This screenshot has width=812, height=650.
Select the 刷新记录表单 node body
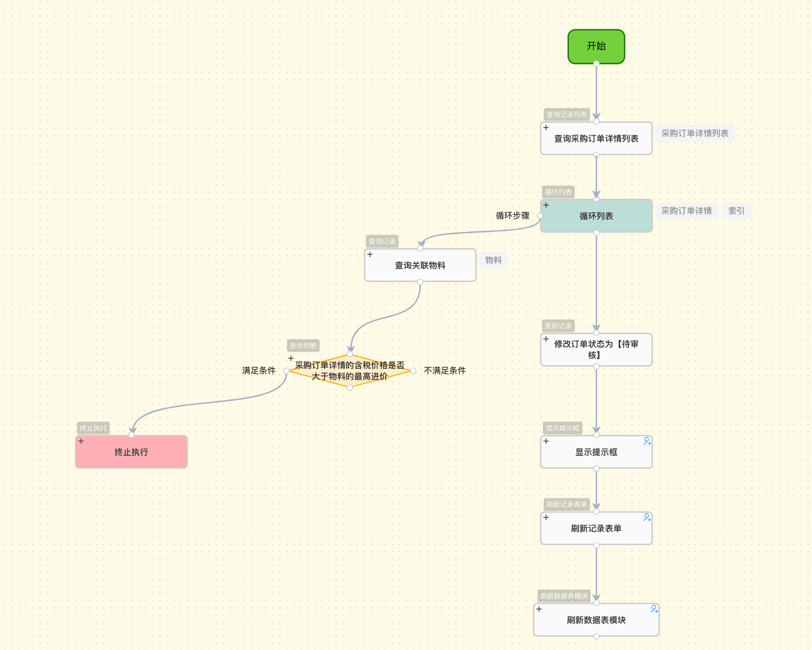pyautogui.click(x=597, y=528)
